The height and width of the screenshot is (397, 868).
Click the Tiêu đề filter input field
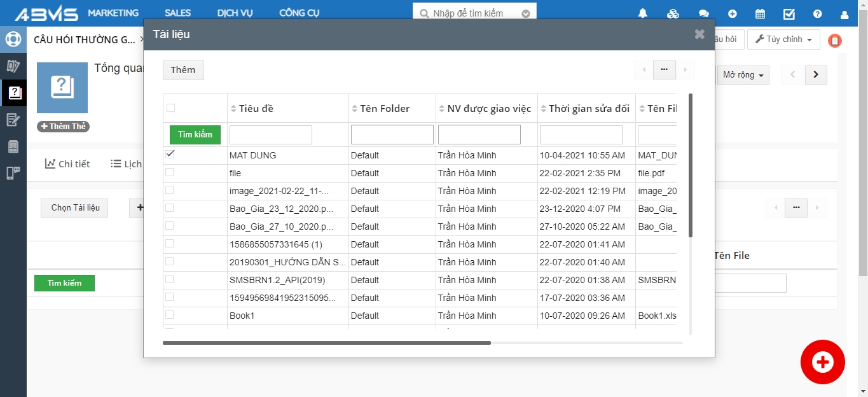pos(271,135)
